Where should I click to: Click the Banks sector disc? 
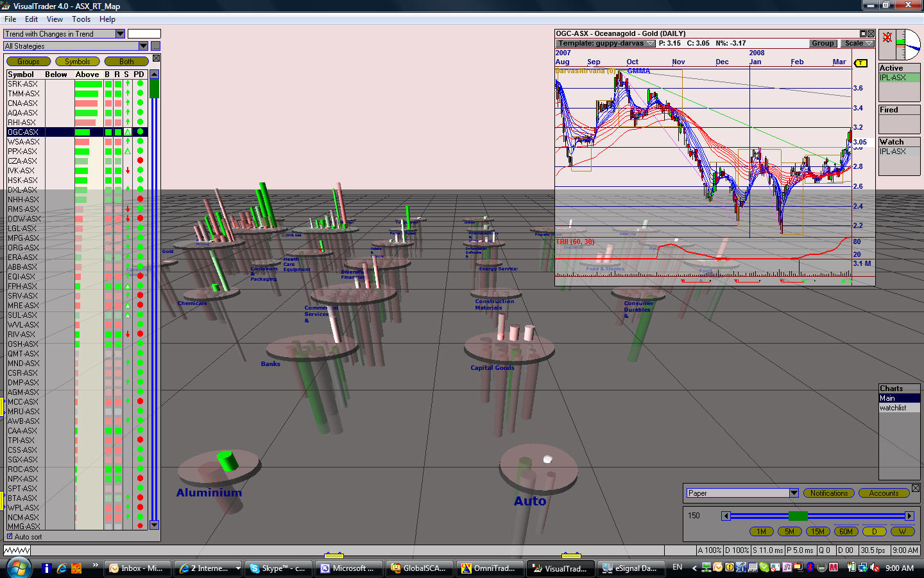tap(312, 347)
